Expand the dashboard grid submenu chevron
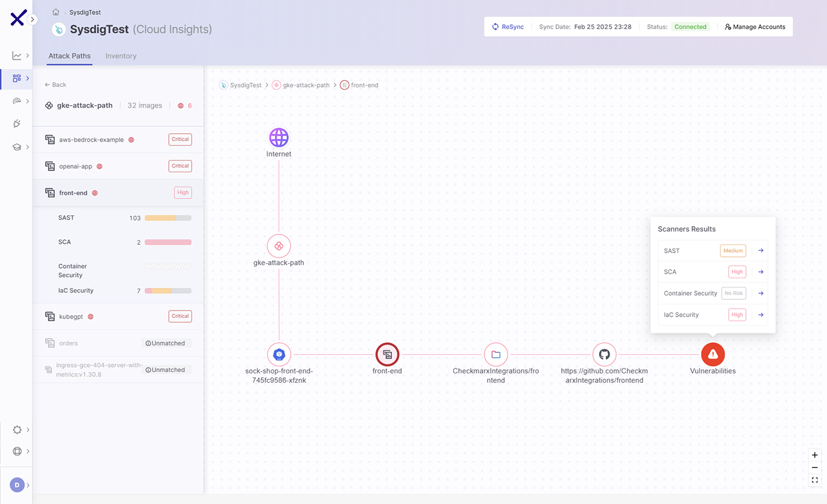Image resolution: width=827 pixels, height=504 pixels. (x=27, y=78)
